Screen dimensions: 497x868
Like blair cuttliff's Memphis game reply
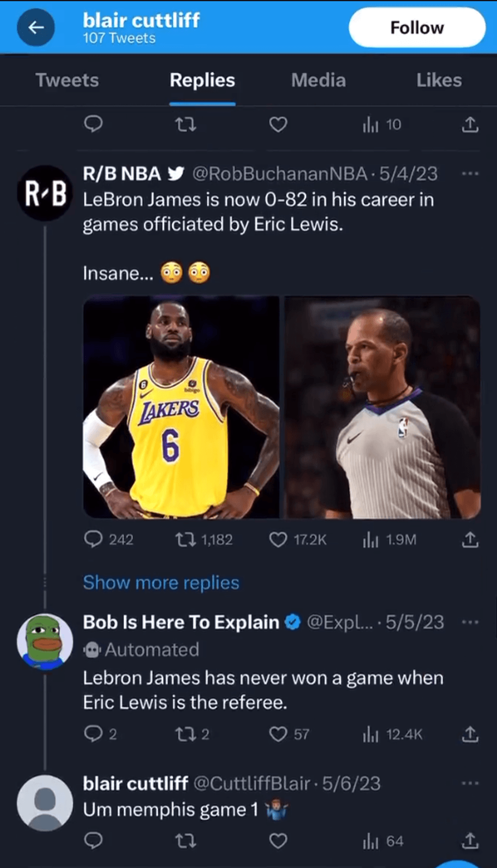pos(278,842)
